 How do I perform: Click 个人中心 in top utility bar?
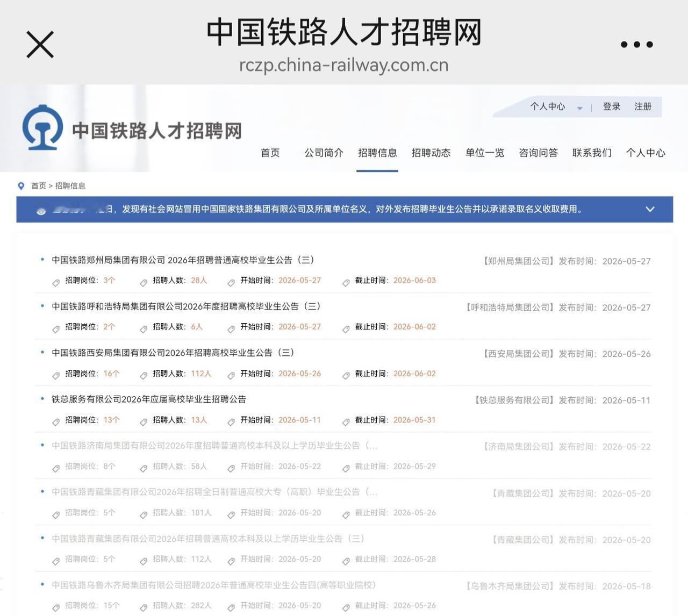coord(548,106)
